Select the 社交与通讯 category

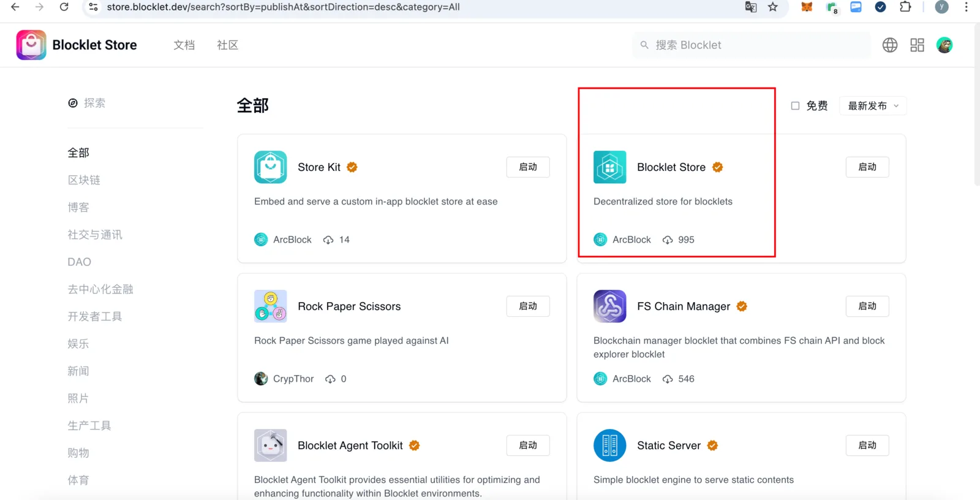click(x=95, y=235)
